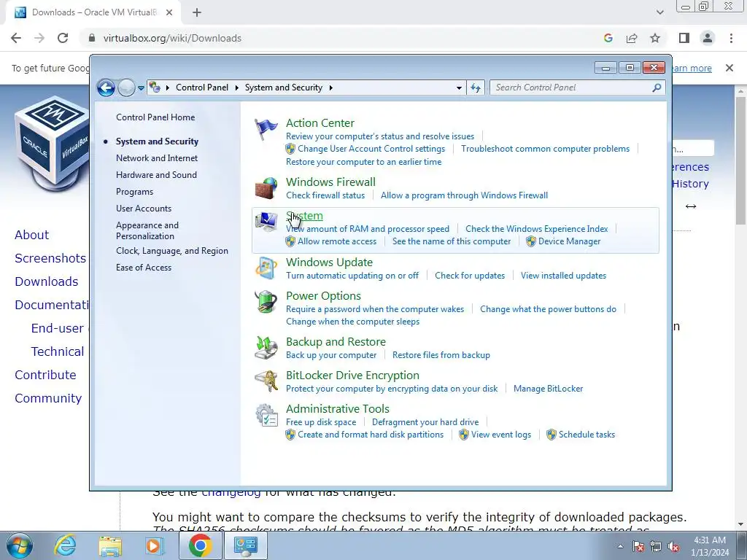Go back in the Chrome browser
This screenshot has height=560, width=747.
pyautogui.click(x=16, y=38)
